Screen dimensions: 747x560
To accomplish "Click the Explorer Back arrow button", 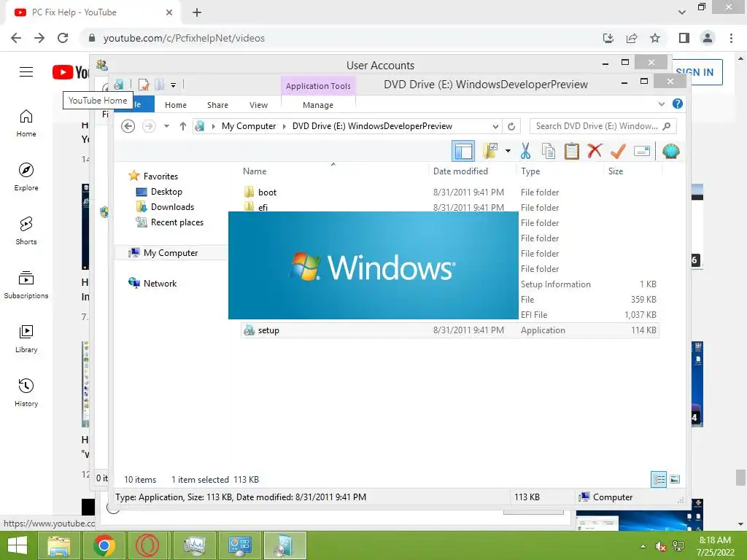I will point(128,126).
